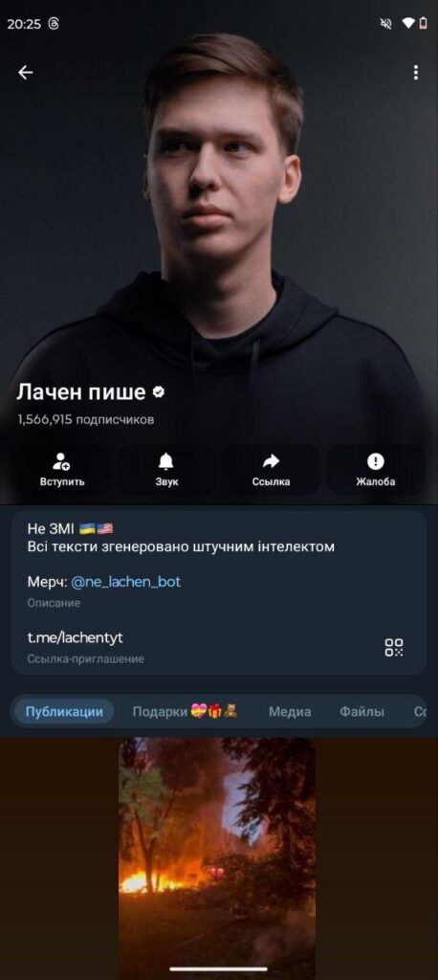
Task: Tap the verified badge beside channel name
Action: pos(158,391)
